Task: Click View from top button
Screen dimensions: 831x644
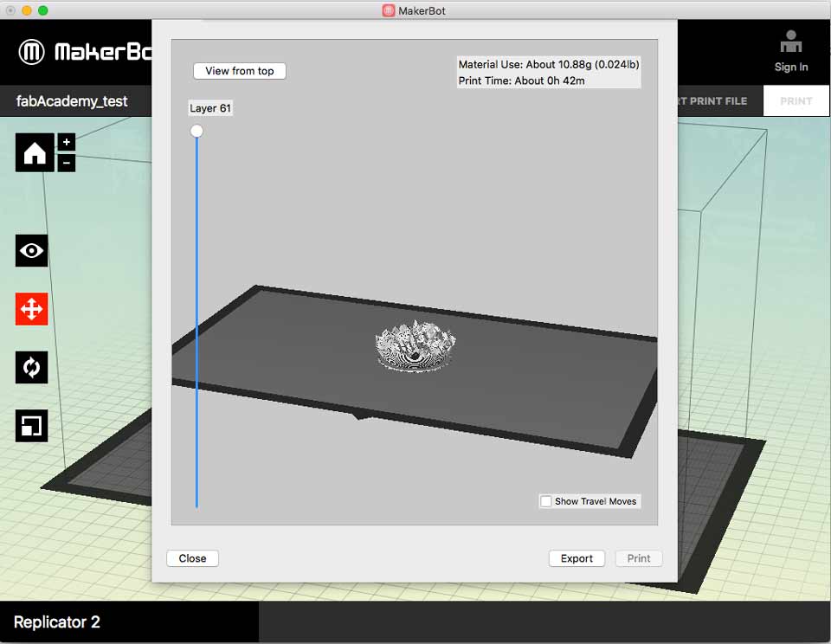Action: (240, 71)
